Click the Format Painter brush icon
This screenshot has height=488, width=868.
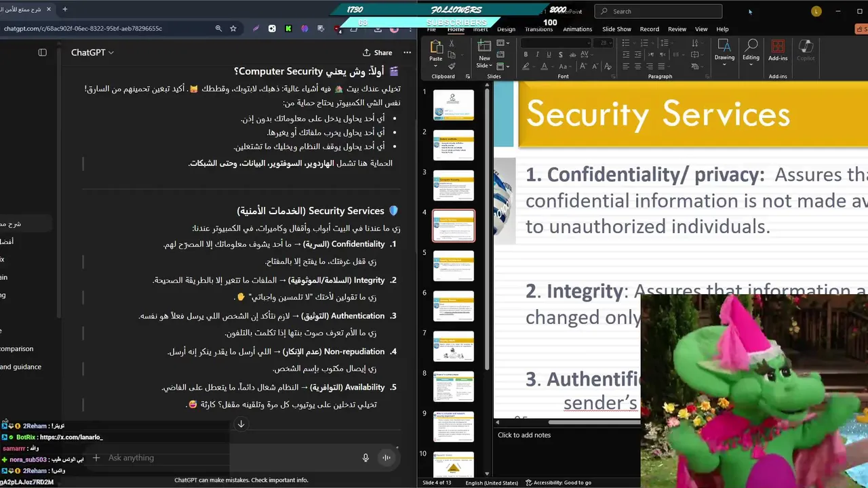452,66
